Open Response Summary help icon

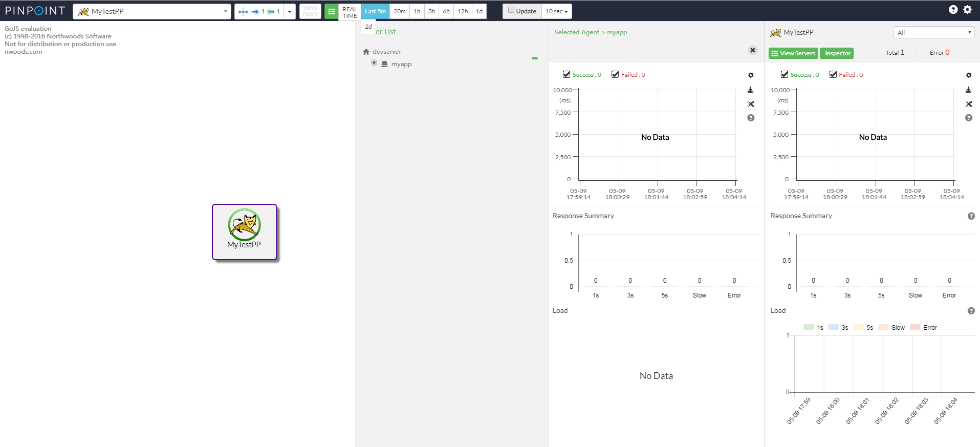click(971, 216)
